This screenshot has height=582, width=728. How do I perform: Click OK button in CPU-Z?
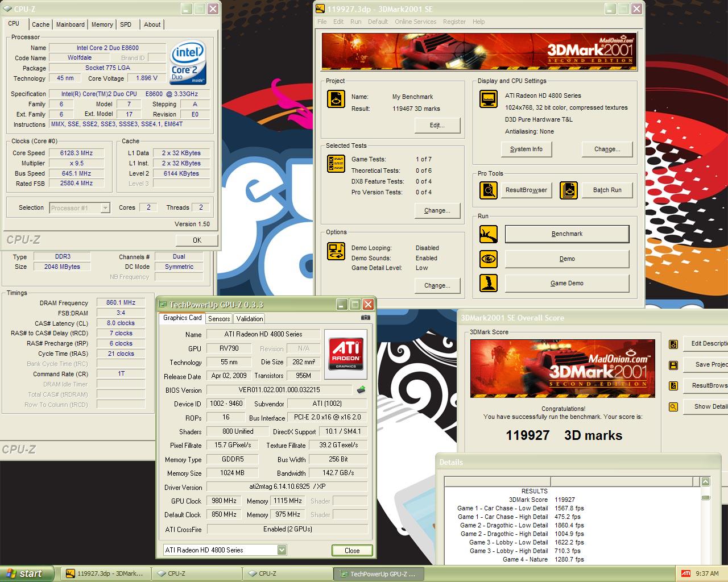(x=197, y=240)
